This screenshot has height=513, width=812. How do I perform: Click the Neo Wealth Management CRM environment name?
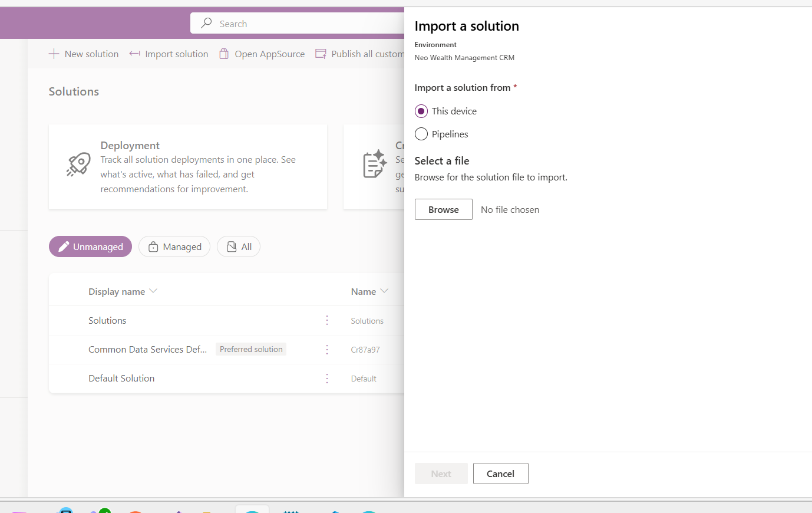point(464,58)
